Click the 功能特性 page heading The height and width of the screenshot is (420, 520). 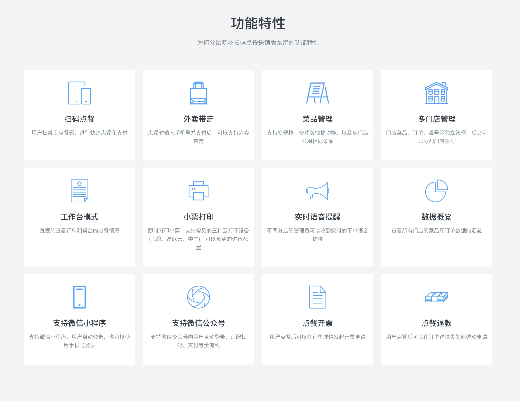(x=258, y=23)
